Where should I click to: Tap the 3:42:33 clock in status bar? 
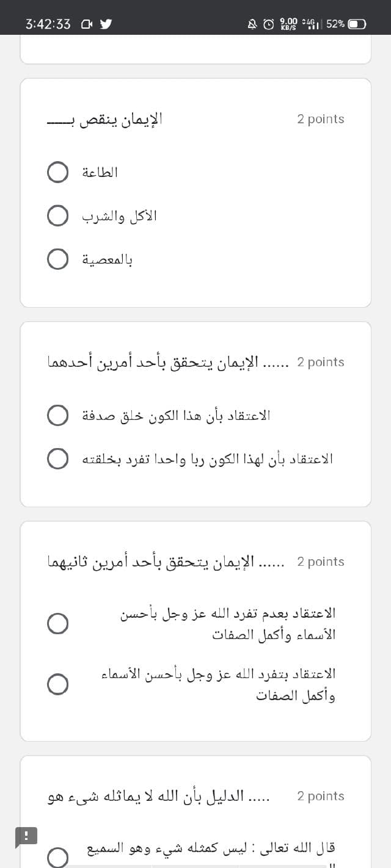pos(48,24)
